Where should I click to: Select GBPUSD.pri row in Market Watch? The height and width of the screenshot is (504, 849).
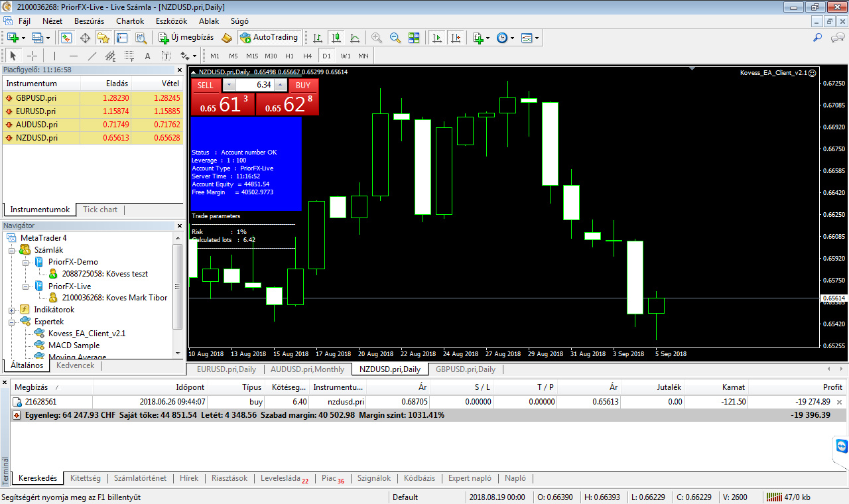tap(93, 97)
